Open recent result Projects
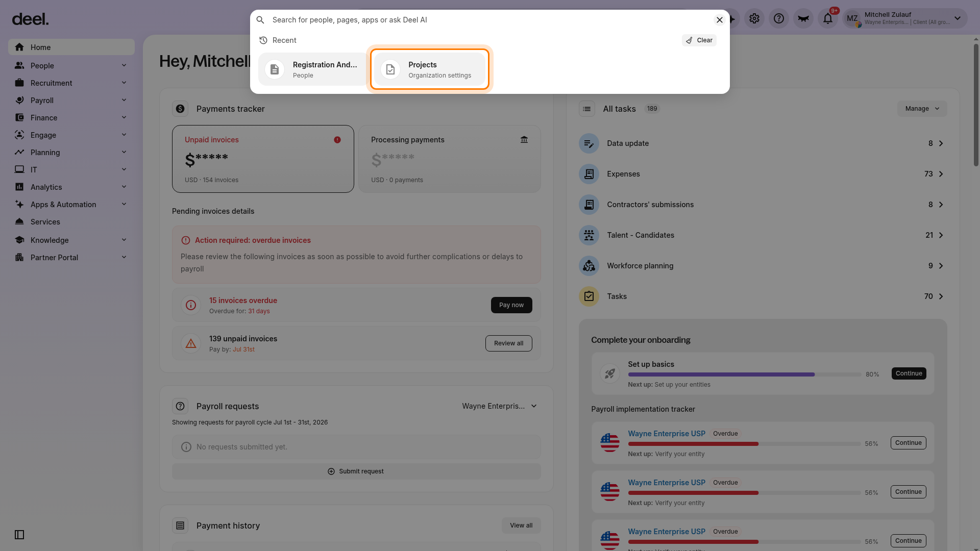980x551 pixels. coord(430,69)
